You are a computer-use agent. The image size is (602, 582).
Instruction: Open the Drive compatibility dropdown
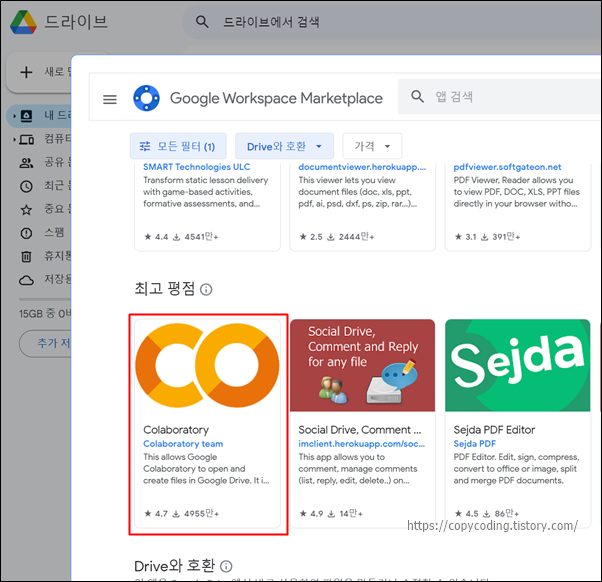click(x=284, y=146)
